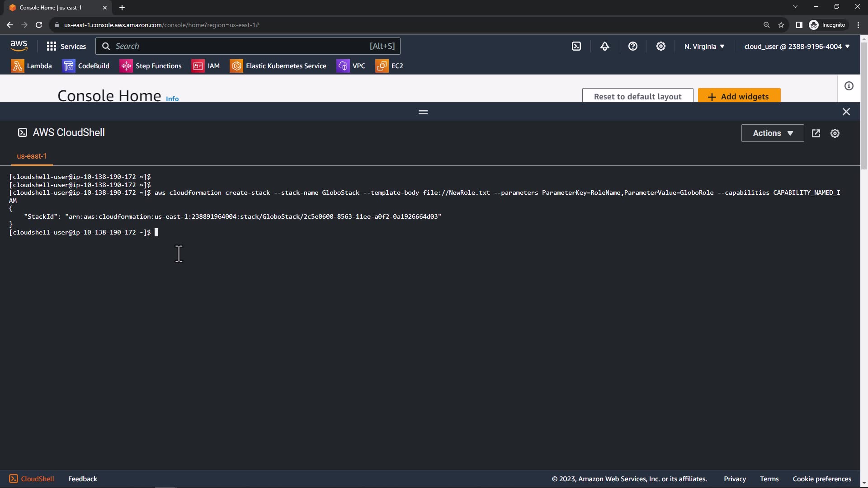
Task: Expand the N. Virginia region dropdown
Action: pos(704,47)
